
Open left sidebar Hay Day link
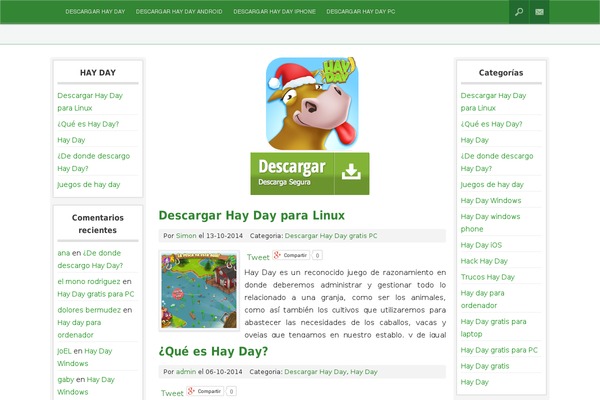[71, 140]
